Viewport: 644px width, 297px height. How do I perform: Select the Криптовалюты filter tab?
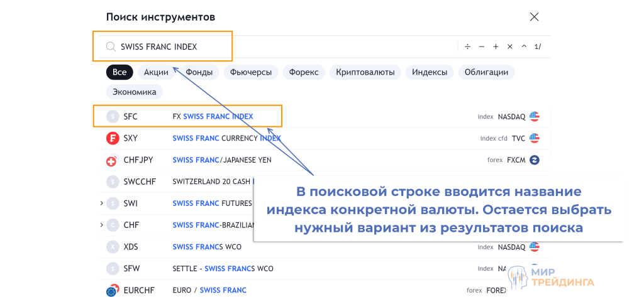(x=365, y=72)
